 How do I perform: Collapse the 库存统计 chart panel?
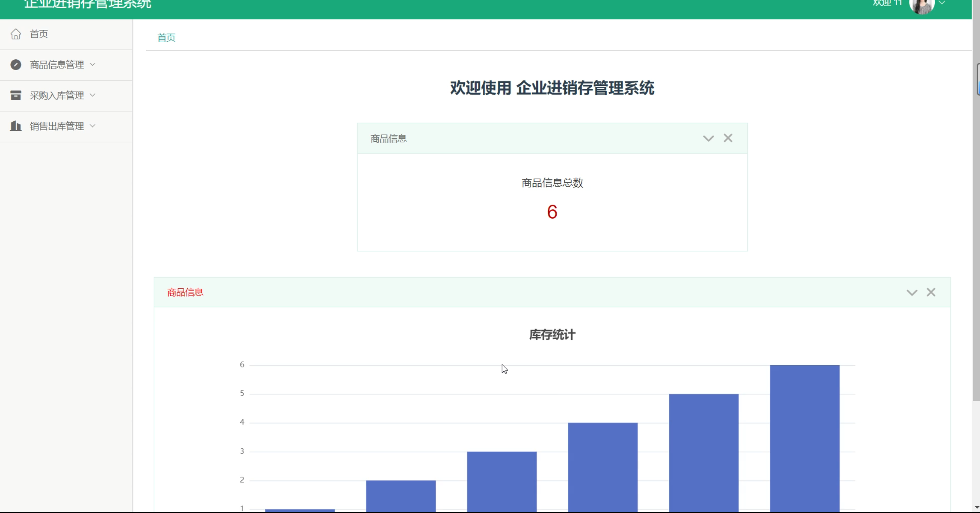(912, 293)
